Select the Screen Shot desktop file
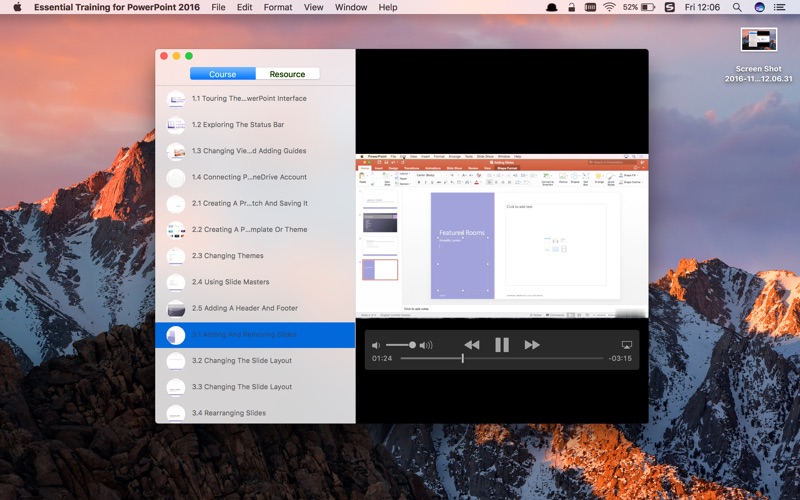Image resolution: width=800 pixels, height=500 pixels. [x=759, y=55]
